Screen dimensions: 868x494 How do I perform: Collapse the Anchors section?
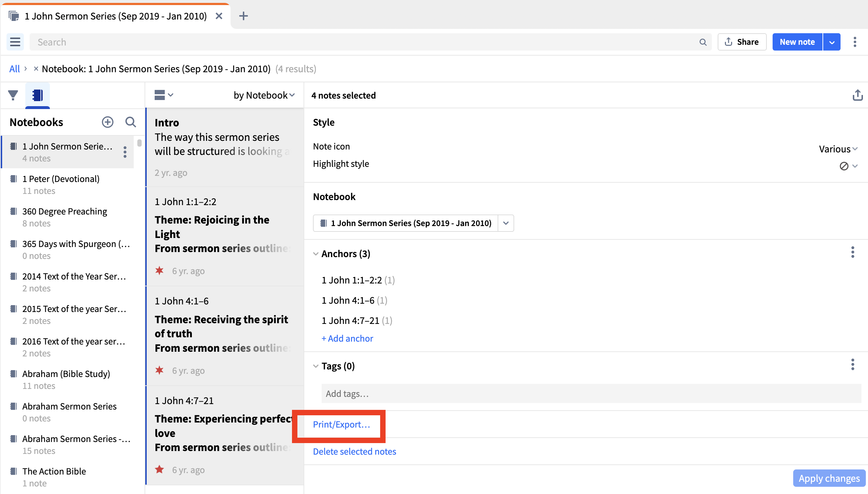316,254
